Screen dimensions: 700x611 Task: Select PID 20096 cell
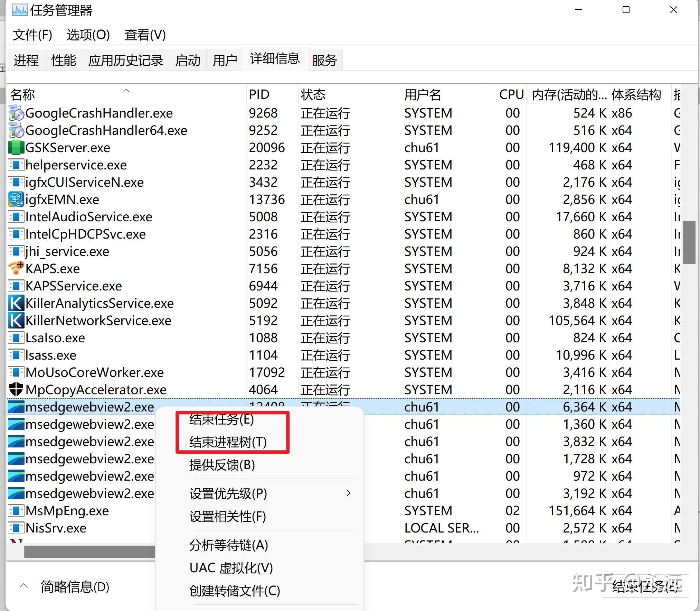pos(267,148)
